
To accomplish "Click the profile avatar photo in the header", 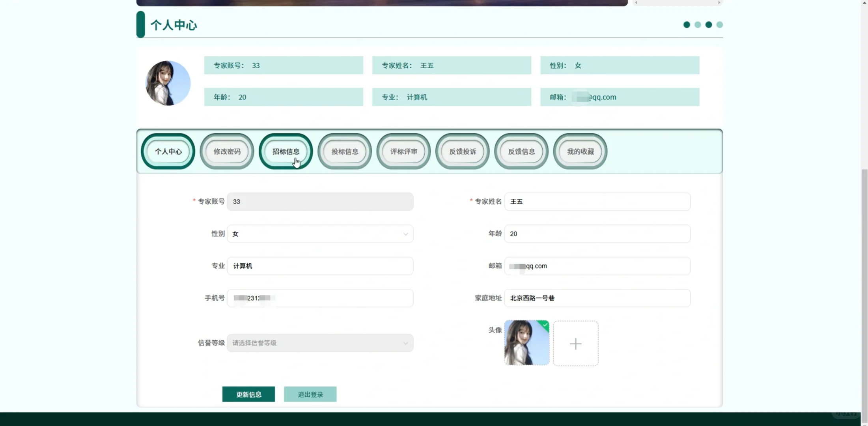I will pyautogui.click(x=168, y=83).
